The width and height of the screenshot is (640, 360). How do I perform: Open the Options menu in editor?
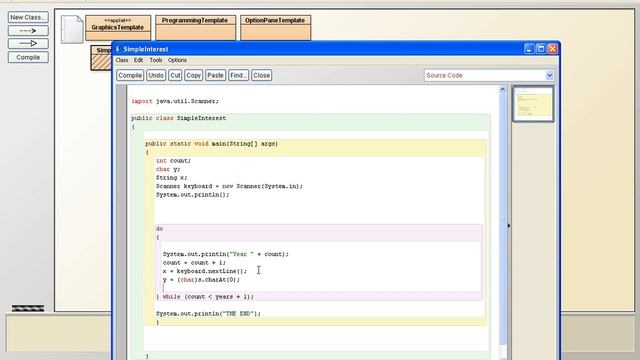(x=177, y=60)
